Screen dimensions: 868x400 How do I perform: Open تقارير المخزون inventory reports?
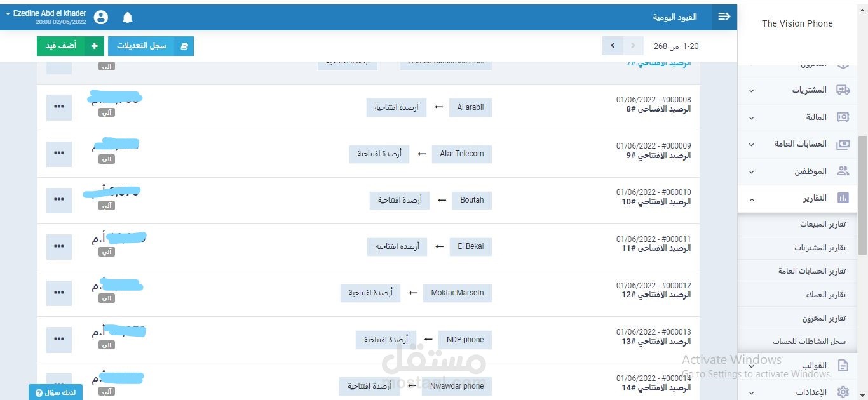pos(797,318)
